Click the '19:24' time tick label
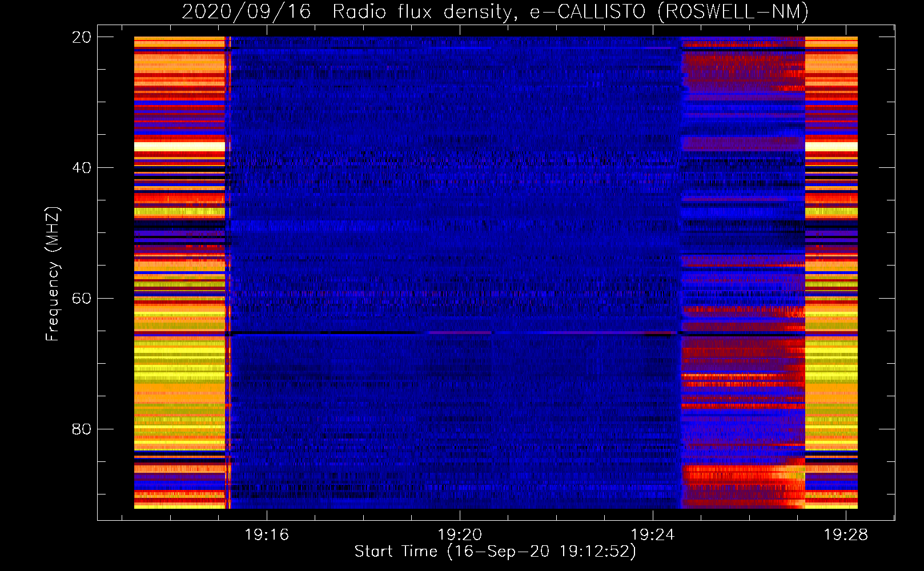Screen dimensions: 924x571 (x=653, y=534)
